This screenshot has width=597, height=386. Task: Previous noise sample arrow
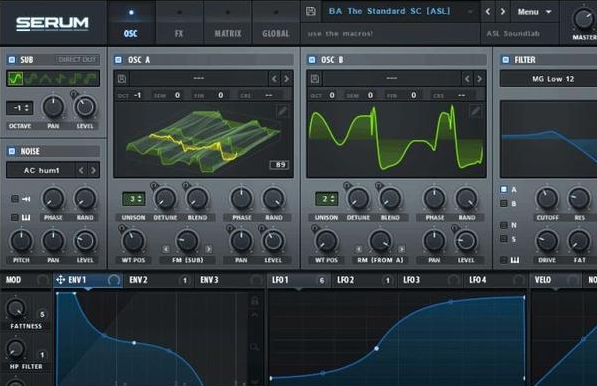pos(81,170)
